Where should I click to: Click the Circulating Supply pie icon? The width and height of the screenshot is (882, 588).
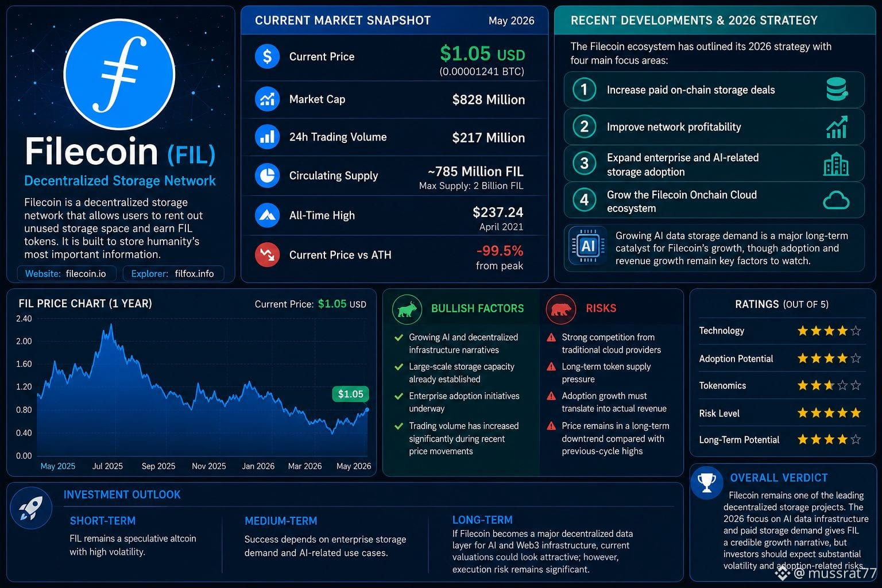tap(267, 175)
